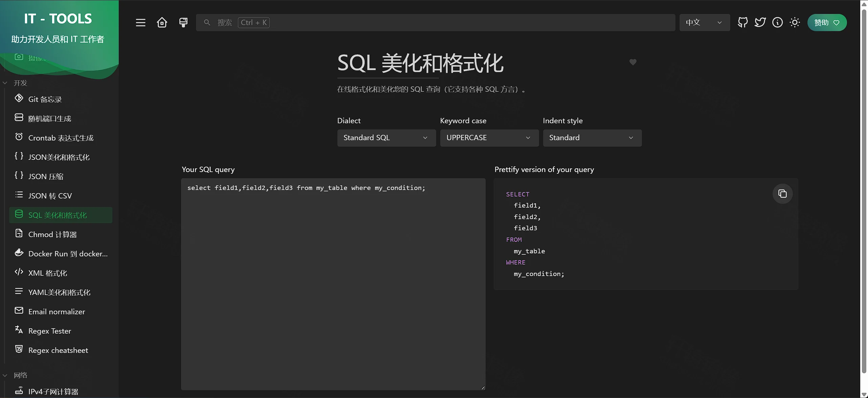Click the 随机端口生成 server icon

point(19,118)
